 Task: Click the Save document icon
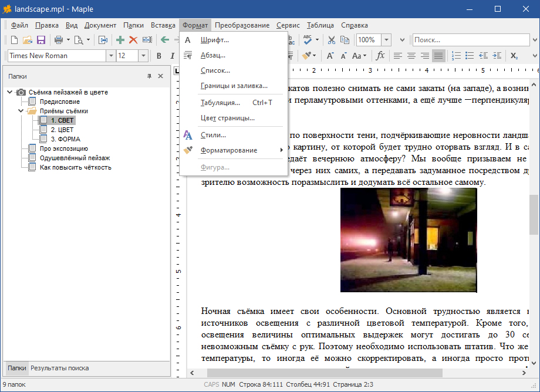(x=41, y=40)
